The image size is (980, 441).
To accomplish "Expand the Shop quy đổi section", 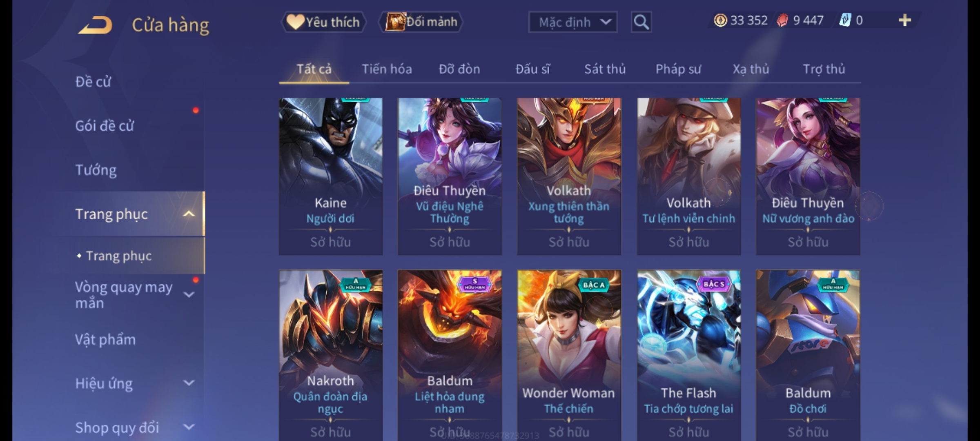I will tap(189, 427).
